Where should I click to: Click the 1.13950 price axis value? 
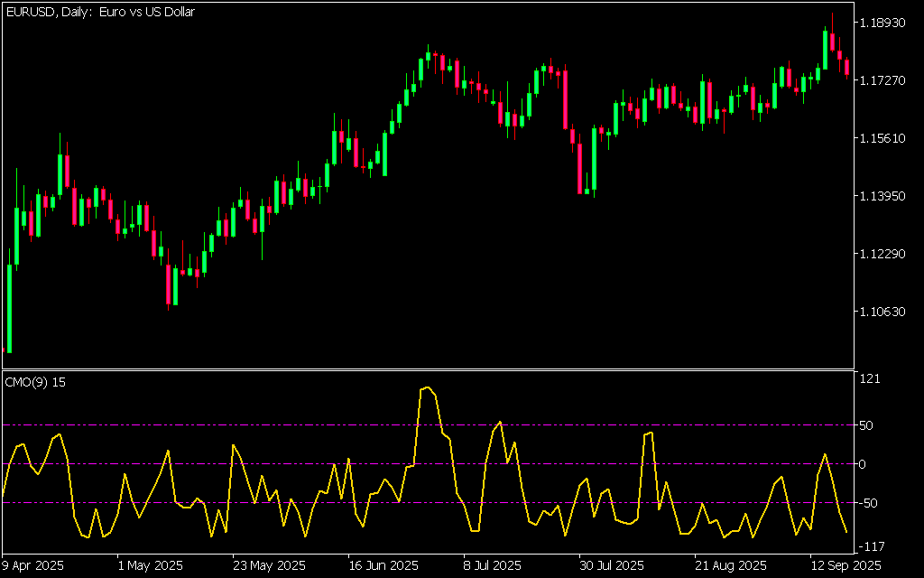[x=885, y=196]
